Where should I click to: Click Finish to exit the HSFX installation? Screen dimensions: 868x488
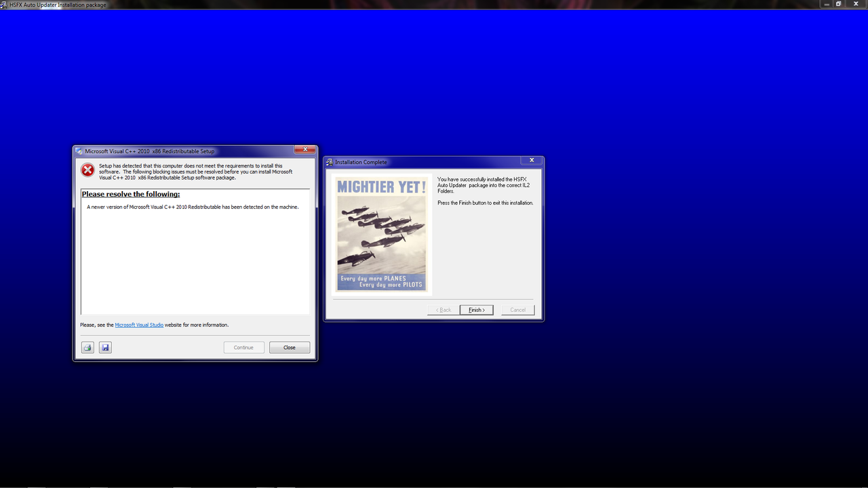(x=477, y=310)
